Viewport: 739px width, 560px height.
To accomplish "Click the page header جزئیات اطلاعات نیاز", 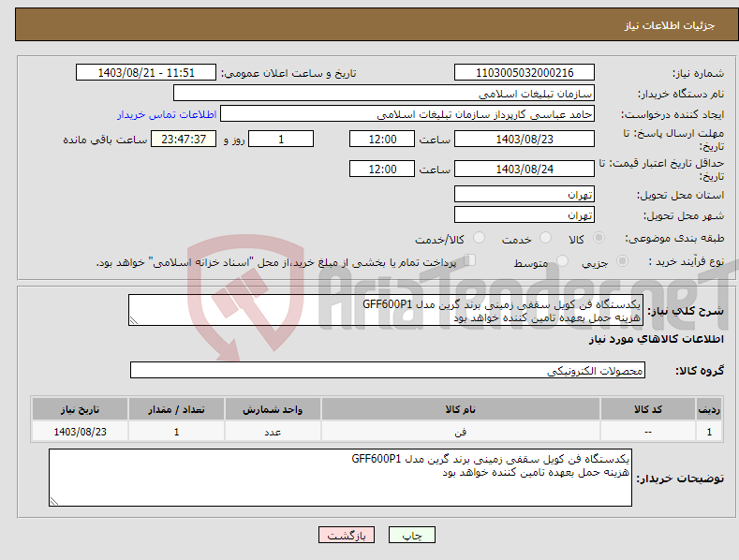I will coord(670,25).
